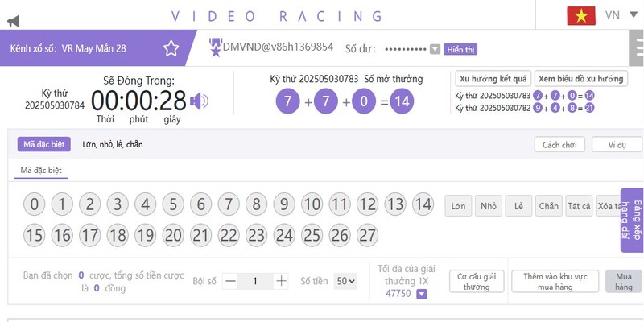Select number ball 27

click(x=367, y=235)
